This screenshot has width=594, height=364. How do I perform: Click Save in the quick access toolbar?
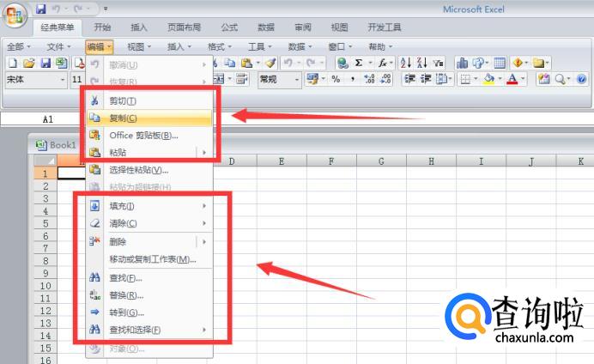40,9
